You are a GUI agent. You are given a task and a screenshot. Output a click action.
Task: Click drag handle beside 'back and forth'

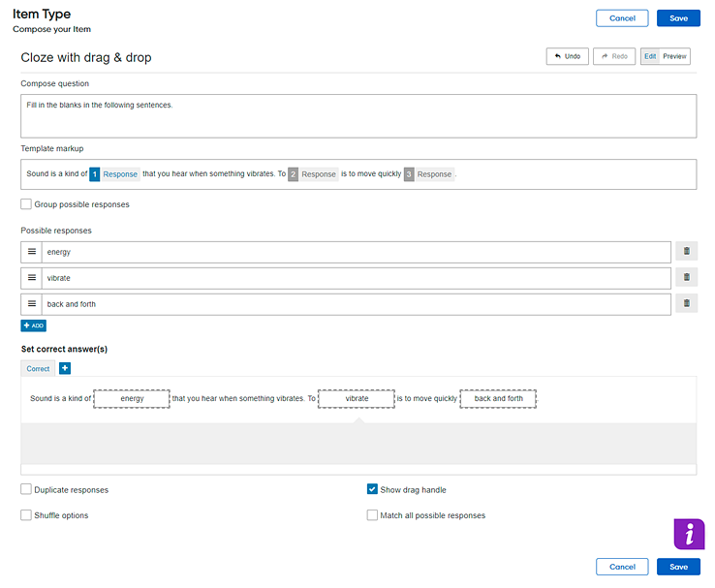(x=31, y=303)
